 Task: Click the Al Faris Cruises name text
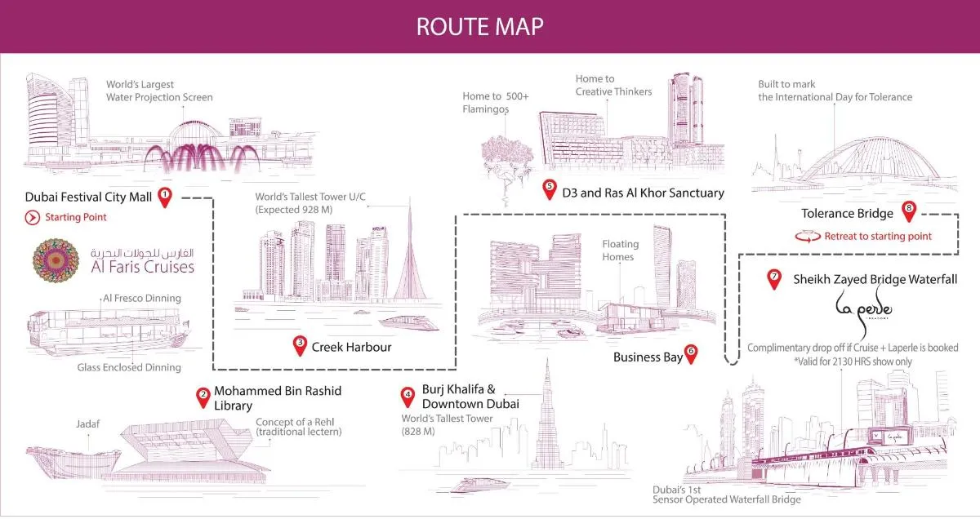point(143,267)
